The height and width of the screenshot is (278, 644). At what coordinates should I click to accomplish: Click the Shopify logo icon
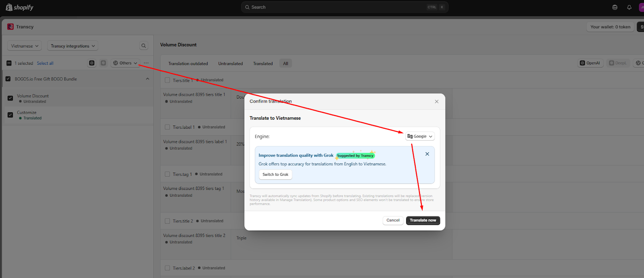(x=9, y=7)
